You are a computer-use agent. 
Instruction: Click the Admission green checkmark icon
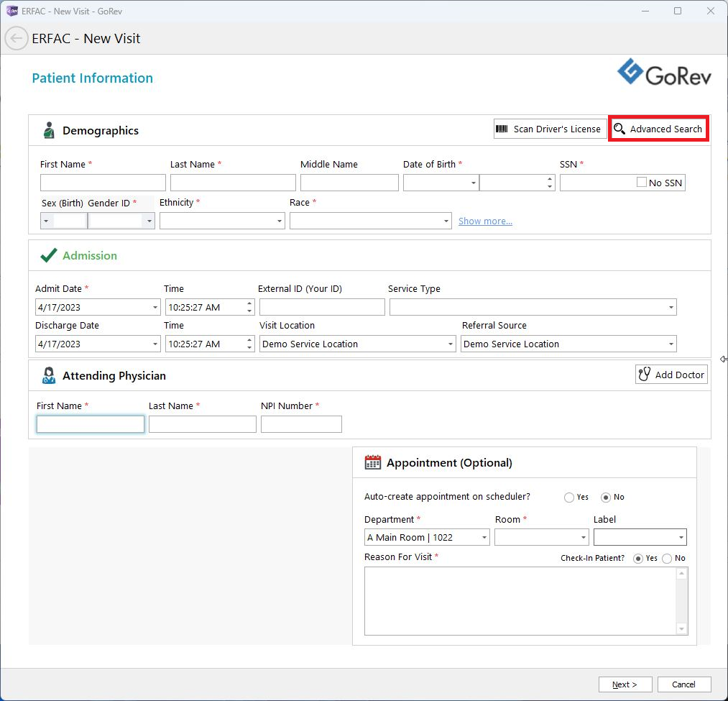[49, 255]
